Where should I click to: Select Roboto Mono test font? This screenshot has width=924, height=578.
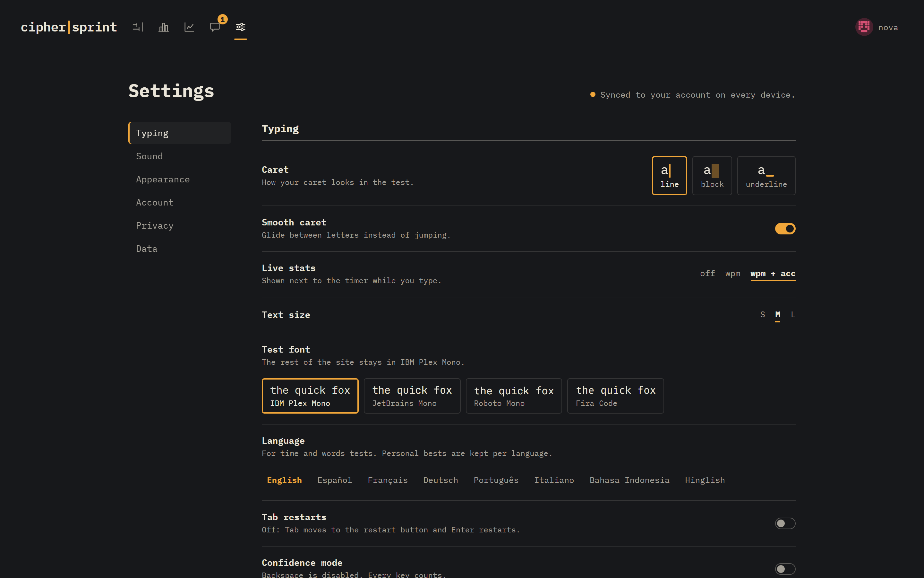pyautogui.click(x=514, y=396)
